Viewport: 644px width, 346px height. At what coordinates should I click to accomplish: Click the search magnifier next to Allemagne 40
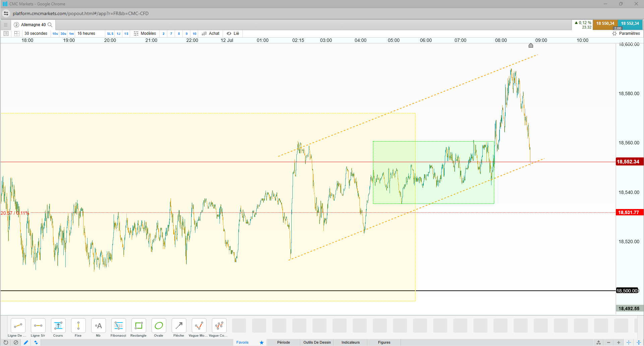[x=50, y=25]
